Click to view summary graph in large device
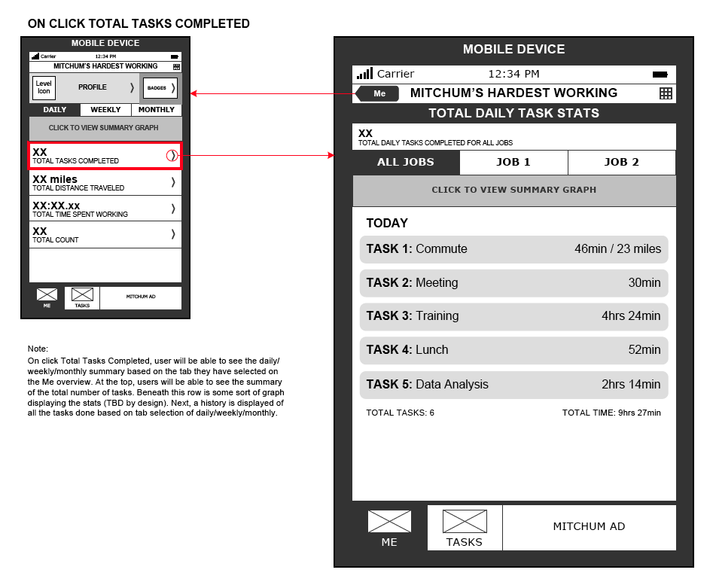This screenshot has width=713, height=588. pyautogui.click(x=513, y=190)
